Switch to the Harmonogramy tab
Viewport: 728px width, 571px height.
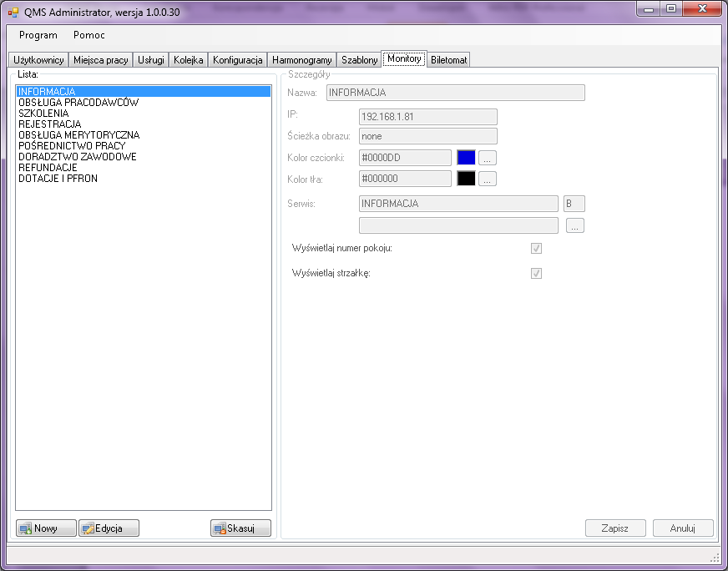tap(301, 60)
